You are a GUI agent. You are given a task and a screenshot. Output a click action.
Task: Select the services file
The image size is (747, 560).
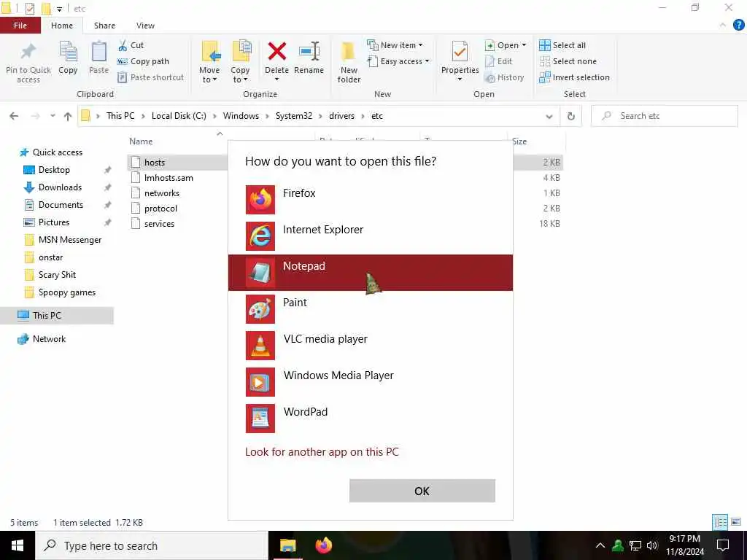coord(159,224)
